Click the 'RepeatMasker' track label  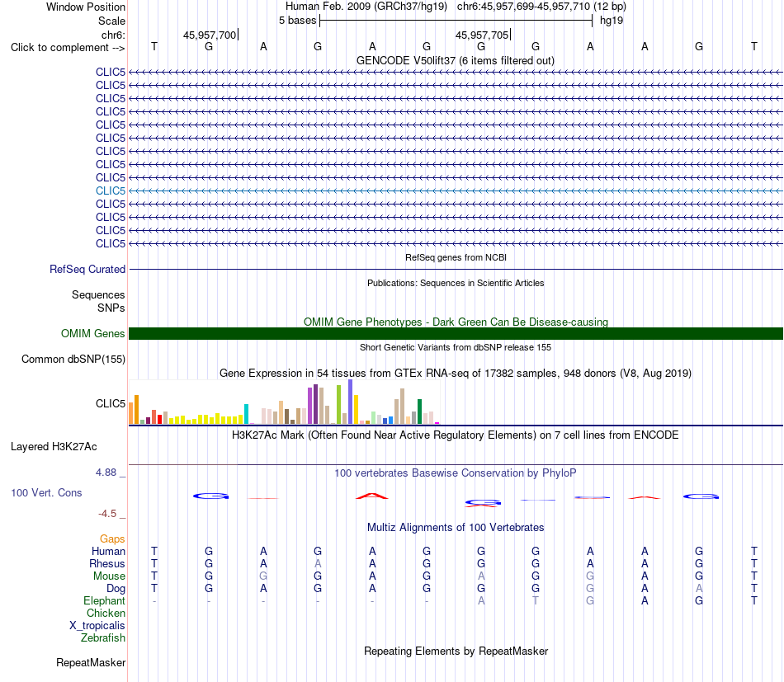(91, 662)
